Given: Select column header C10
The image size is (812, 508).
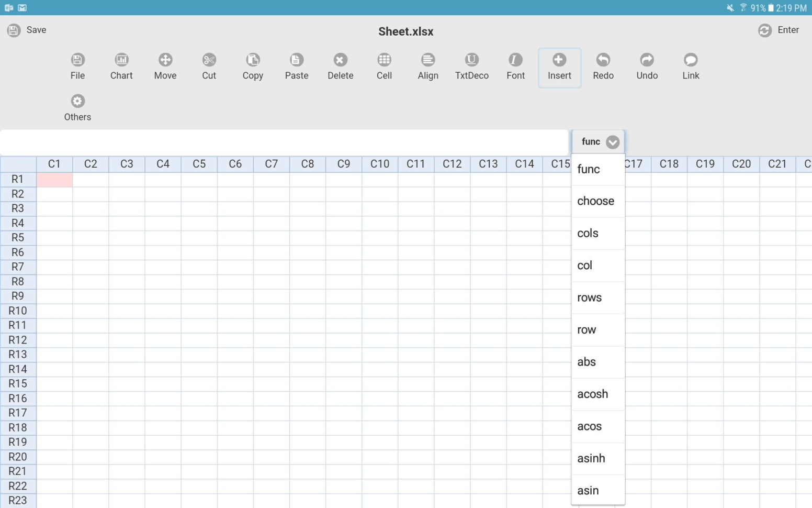Looking at the screenshot, I should [x=379, y=164].
